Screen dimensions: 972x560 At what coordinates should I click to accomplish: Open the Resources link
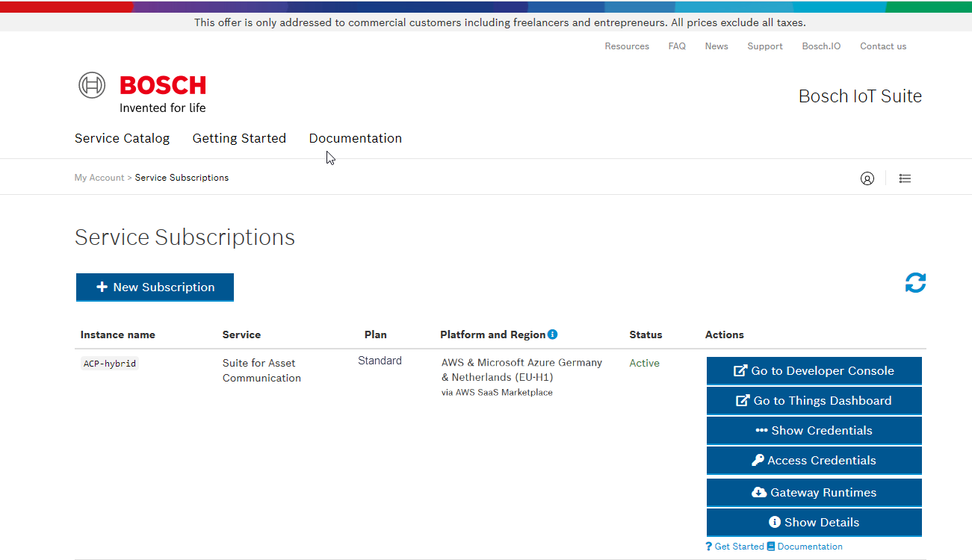627,46
